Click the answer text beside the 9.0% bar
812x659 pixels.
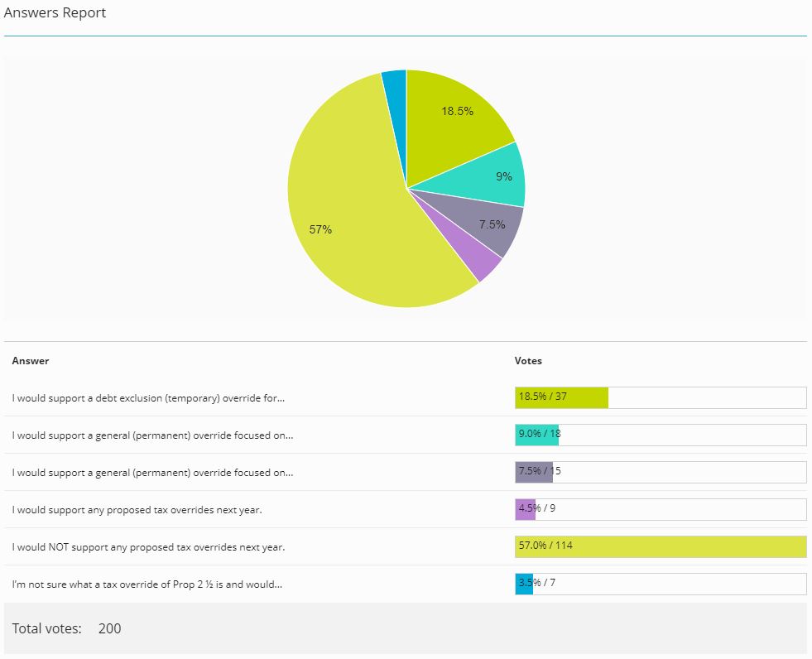(x=152, y=435)
